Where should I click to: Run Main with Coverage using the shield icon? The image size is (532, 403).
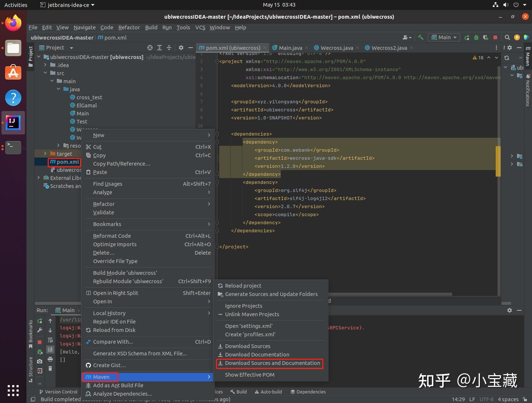point(486,37)
